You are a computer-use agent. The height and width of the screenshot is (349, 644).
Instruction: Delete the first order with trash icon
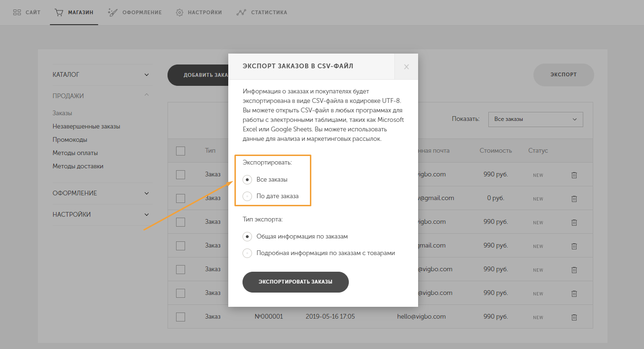[574, 175]
